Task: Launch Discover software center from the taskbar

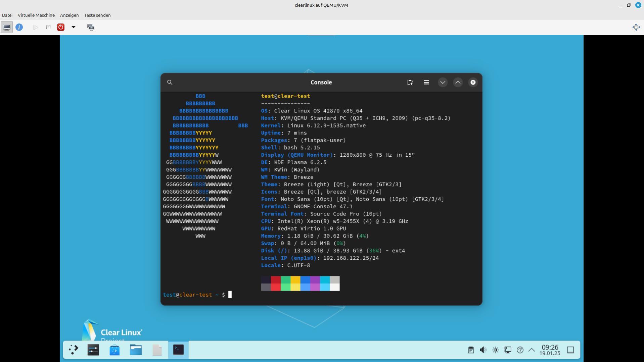Action: (114, 350)
